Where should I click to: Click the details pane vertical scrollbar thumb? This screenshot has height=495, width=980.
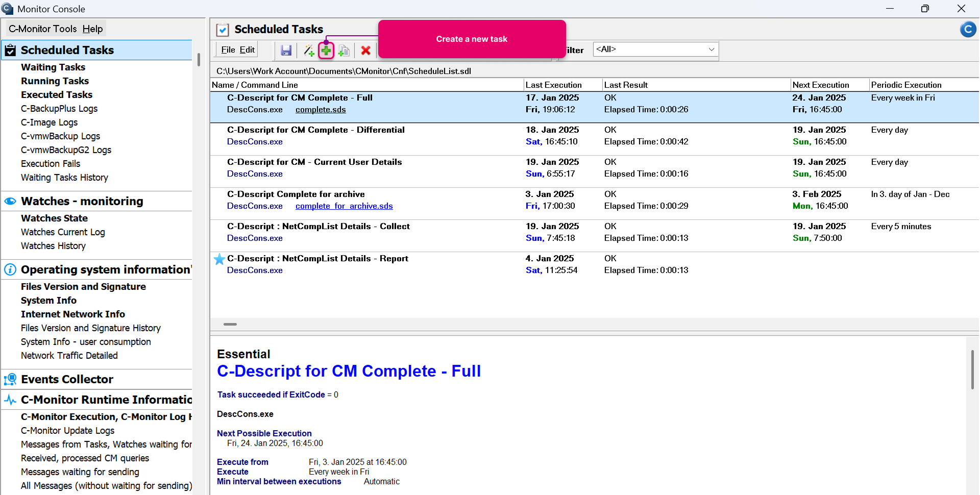pos(972,369)
